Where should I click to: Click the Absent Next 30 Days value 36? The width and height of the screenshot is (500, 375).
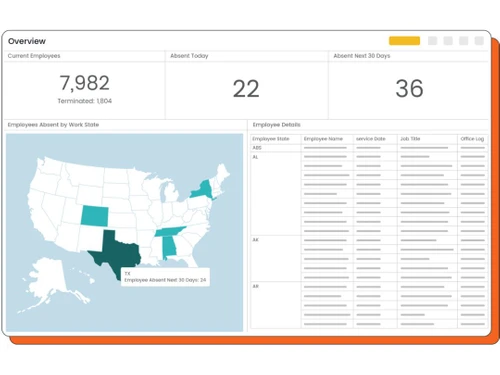pyautogui.click(x=409, y=88)
